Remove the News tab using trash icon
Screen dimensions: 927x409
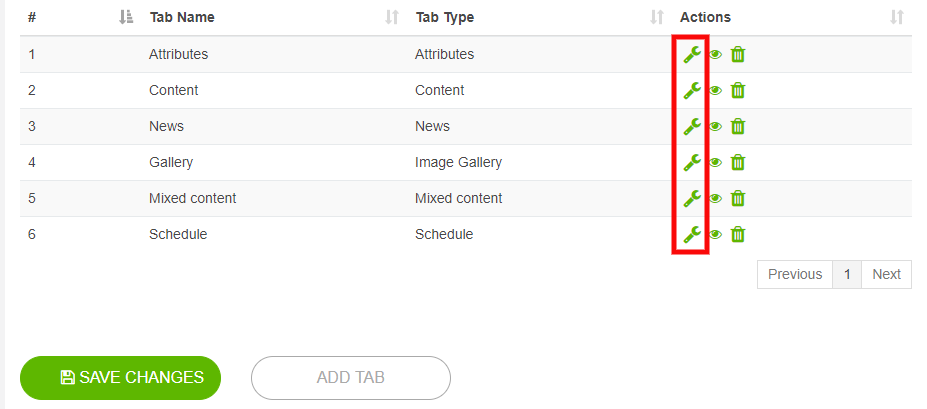pos(738,126)
